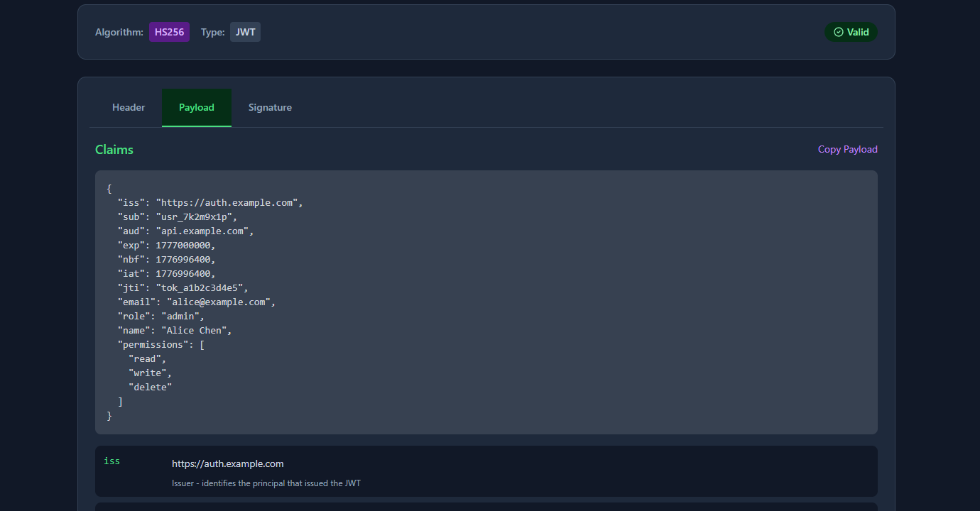Click the Claims section heading

pos(114,149)
